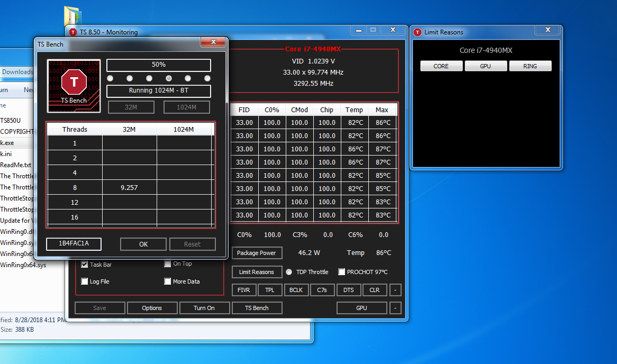Click the Running 1024M - 8T status box
Viewport: 617px width, 364px height.
[x=159, y=91]
